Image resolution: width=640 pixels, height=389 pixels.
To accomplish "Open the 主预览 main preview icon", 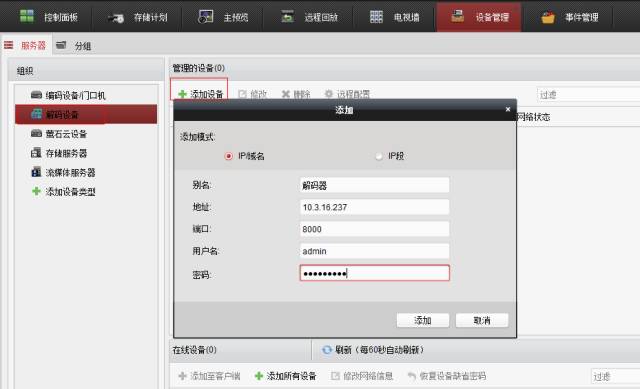I will [x=205, y=17].
